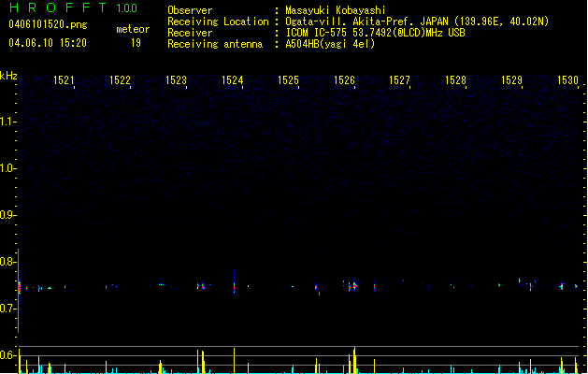This screenshot has width=588, height=374.
Task: Select the version number 1.0.0
Action: point(127,8)
